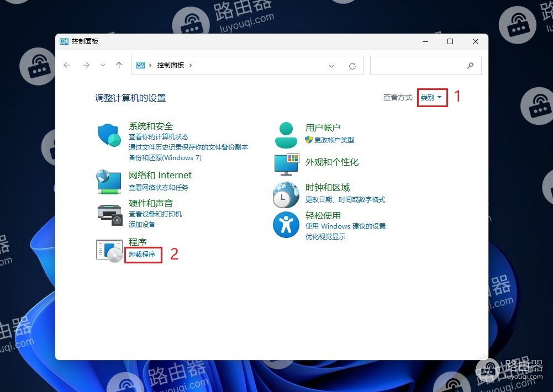Maximize the Control Panel window
This screenshot has height=392, width=553.
(450, 41)
